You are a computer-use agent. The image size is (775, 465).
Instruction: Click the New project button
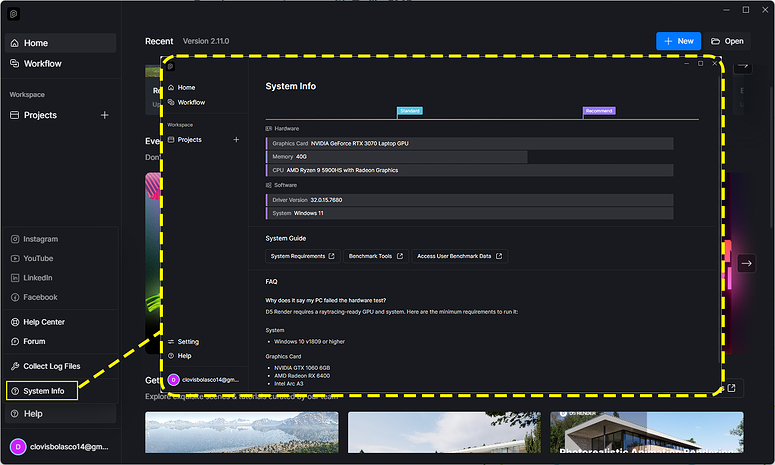tap(678, 41)
